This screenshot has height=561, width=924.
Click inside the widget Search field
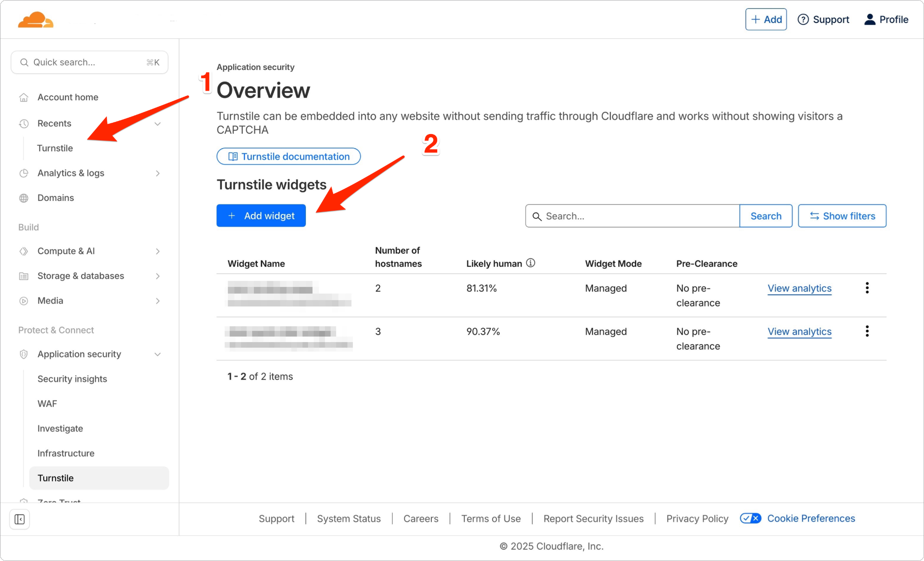coord(632,216)
